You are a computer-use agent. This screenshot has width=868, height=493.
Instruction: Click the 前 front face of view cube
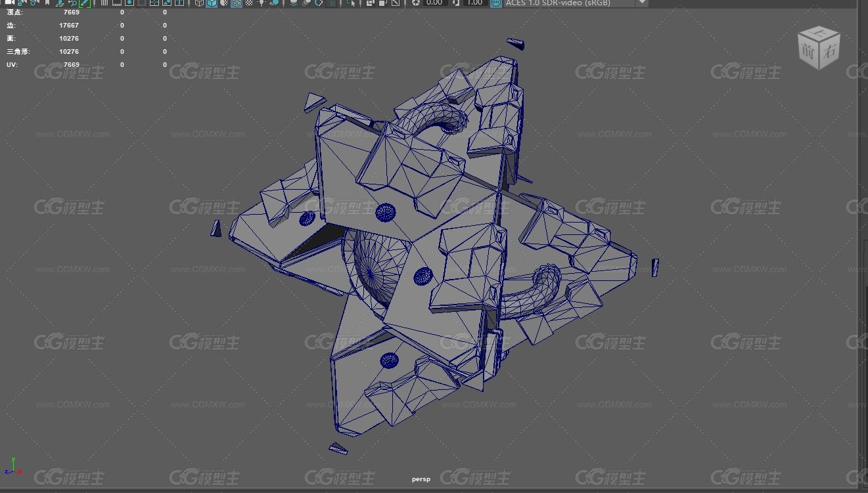pos(809,52)
